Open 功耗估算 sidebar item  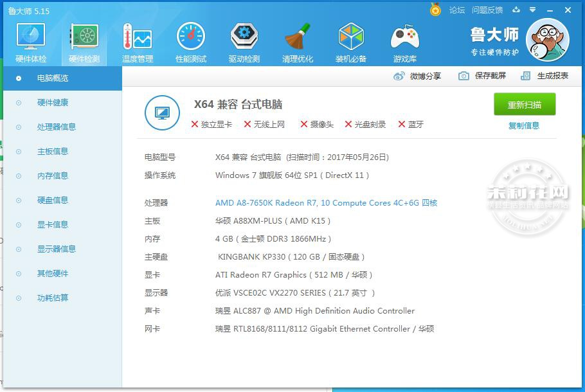(x=62, y=298)
